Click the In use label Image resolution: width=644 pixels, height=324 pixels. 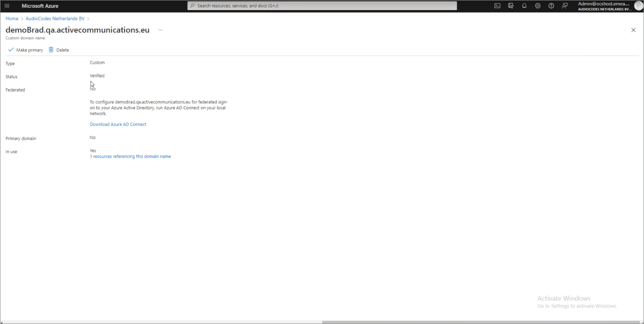(11, 152)
